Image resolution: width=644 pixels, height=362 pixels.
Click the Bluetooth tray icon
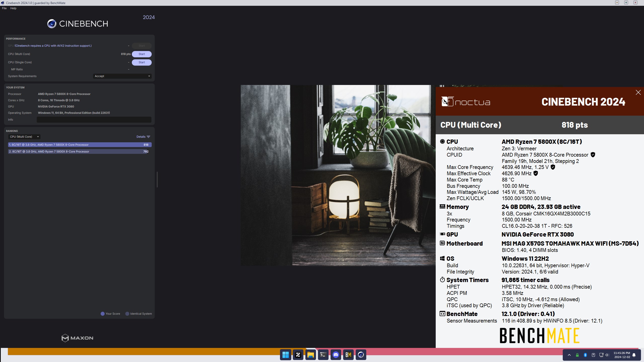pos(585,355)
